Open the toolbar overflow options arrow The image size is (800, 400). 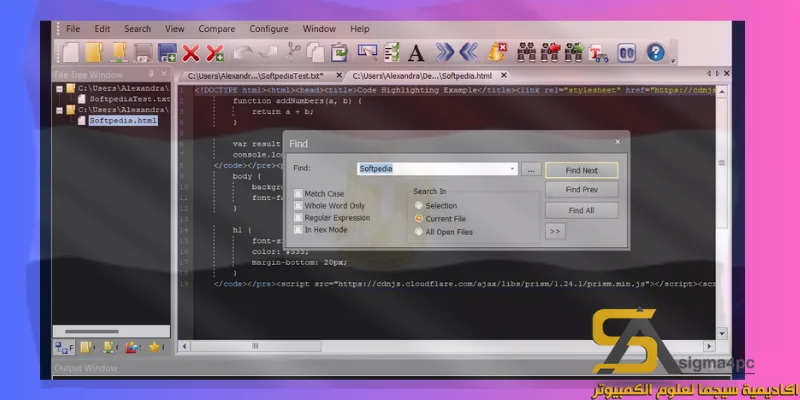[x=673, y=61]
